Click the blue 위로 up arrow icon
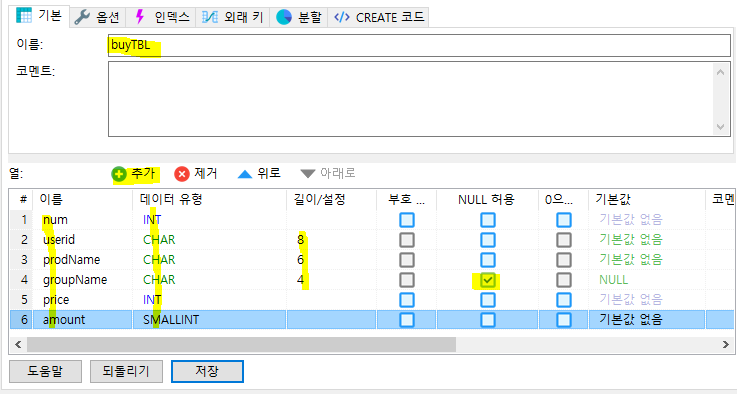Image resolution: width=737 pixels, height=394 pixels. point(245,174)
